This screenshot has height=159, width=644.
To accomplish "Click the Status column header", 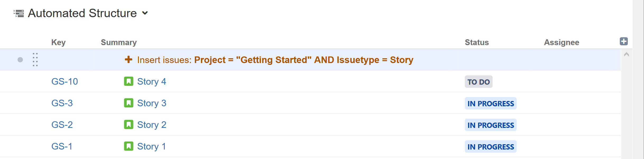I will (x=477, y=42).
